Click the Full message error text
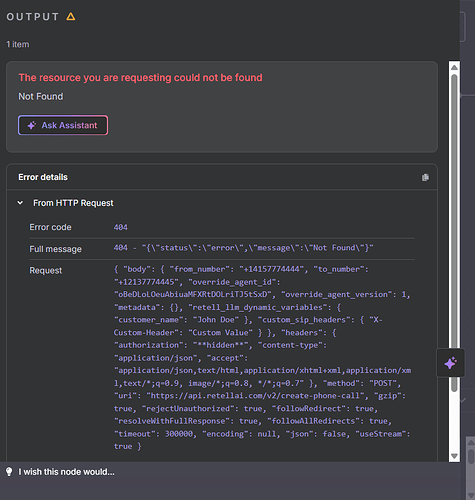 243,248
